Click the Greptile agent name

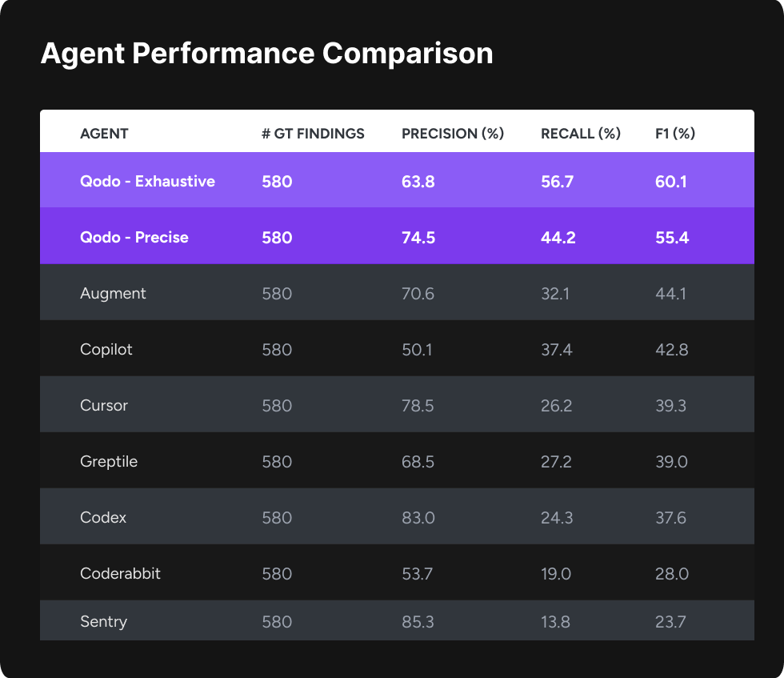(x=109, y=462)
